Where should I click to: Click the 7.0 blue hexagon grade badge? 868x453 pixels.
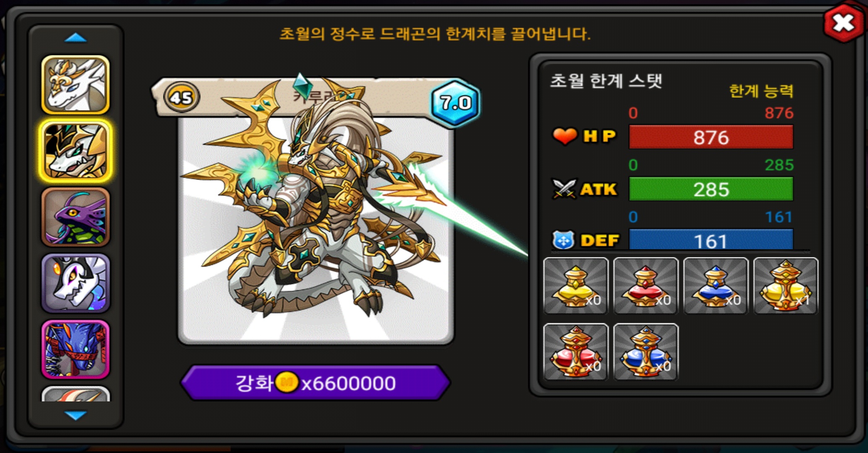(x=455, y=102)
